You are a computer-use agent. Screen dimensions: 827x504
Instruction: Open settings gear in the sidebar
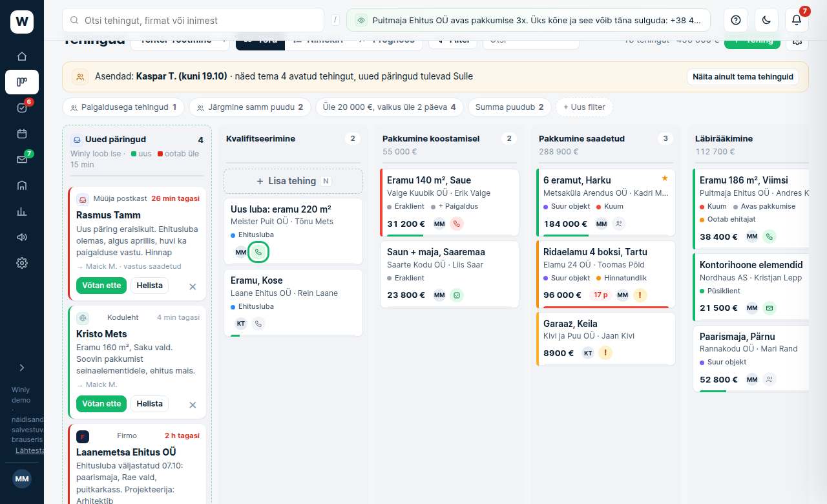point(22,263)
